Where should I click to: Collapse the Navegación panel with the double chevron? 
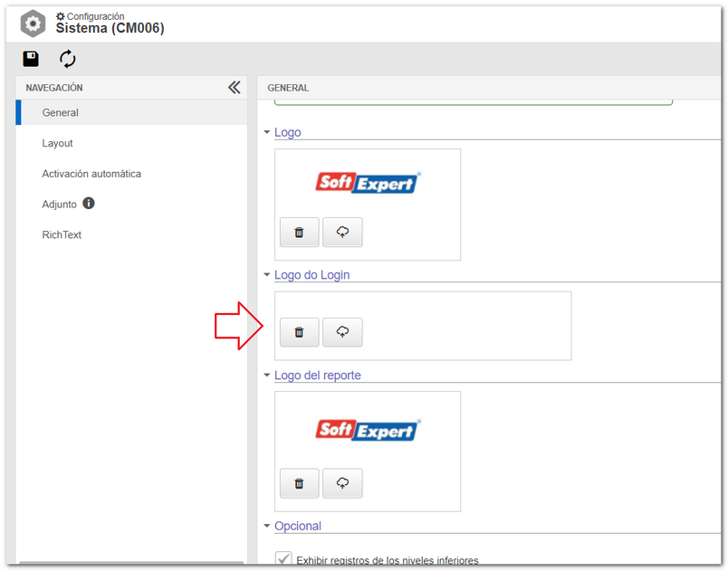click(x=235, y=87)
